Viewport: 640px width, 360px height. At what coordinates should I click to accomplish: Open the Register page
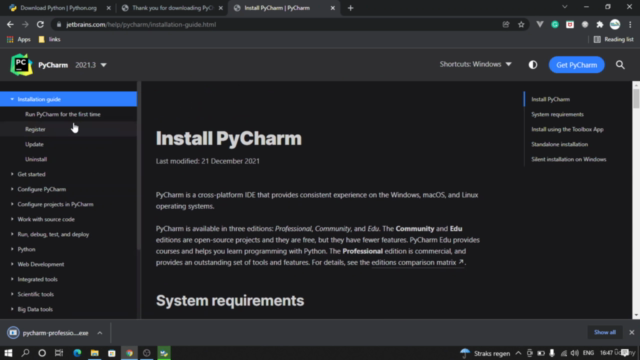pyautogui.click(x=35, y=129)
